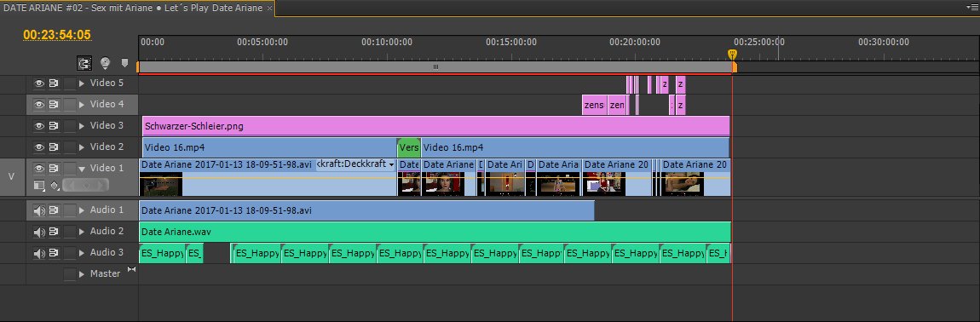Select the Date Ariane.wav audio clip

pos(435,232)
